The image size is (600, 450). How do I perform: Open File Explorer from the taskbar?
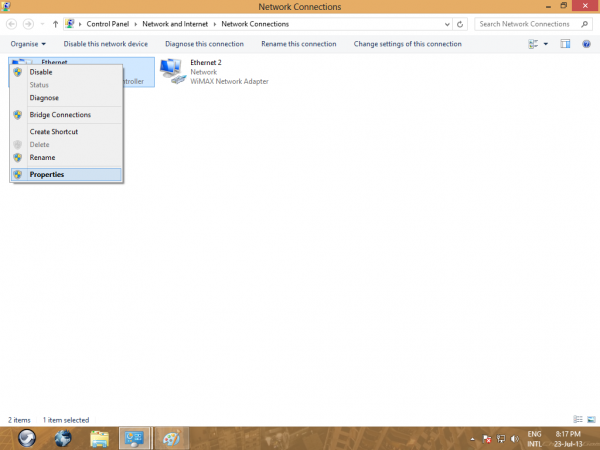(x=99, y=439)
